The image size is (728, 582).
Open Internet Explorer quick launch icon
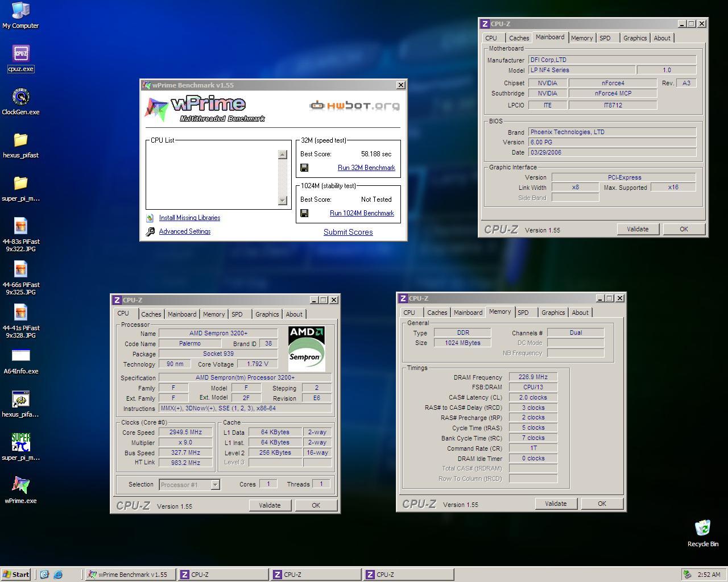coord(58,575)
